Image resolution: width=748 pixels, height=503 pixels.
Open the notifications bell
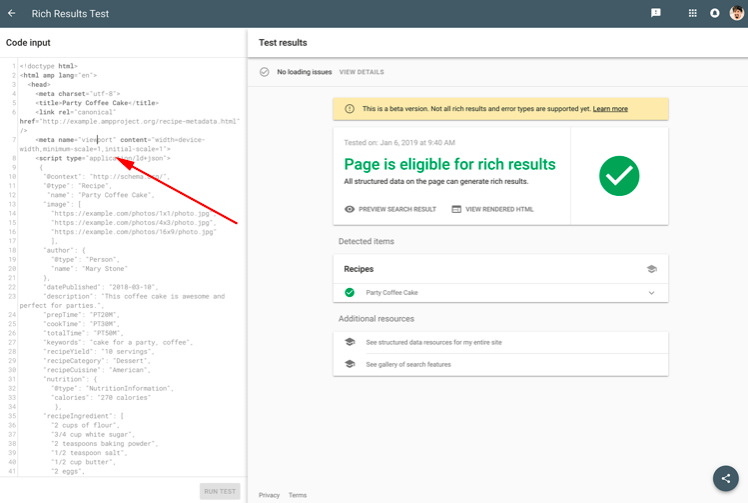pyautogui.click(x=715, y=13)
